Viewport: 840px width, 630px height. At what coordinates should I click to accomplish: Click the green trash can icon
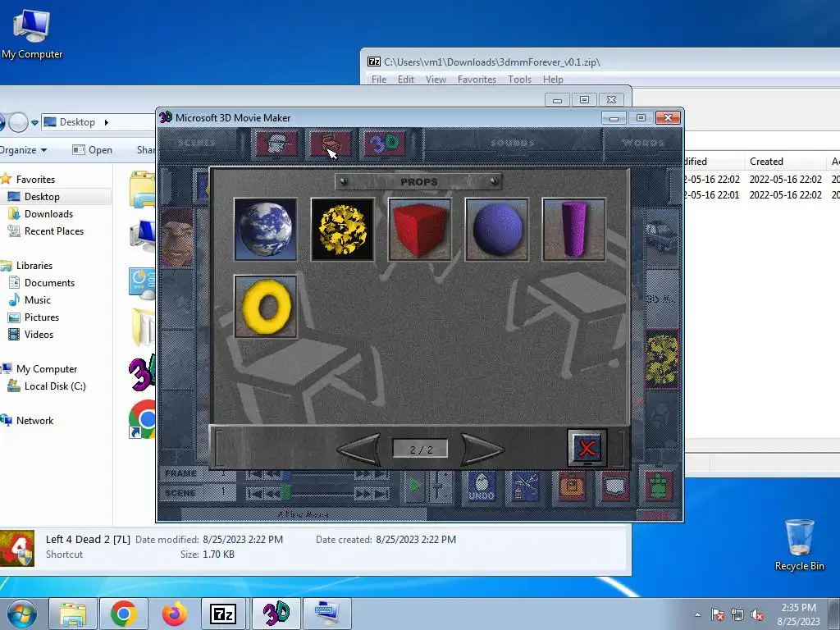(659, 486)
